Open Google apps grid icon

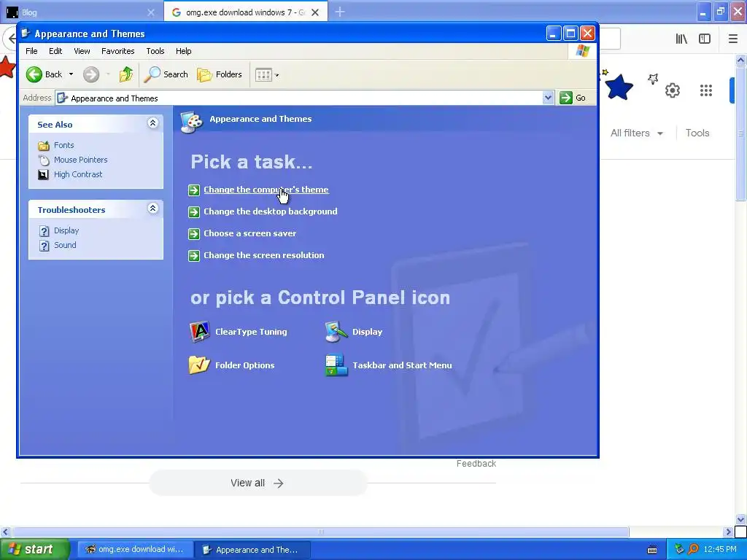coord(706,90)
